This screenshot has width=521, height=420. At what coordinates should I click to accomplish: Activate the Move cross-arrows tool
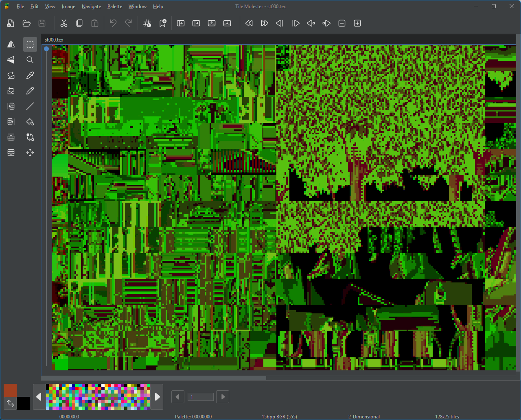tap(30, 153)
